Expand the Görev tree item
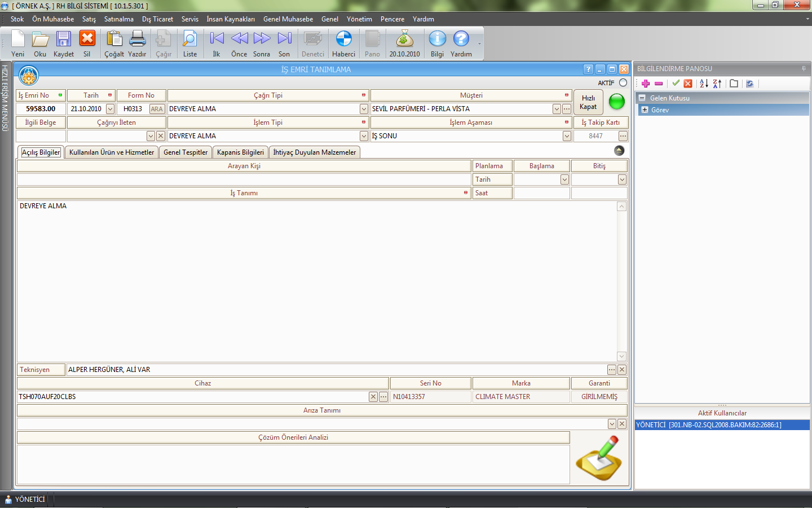Image resolution: width=812 pixels, height=508 pixels. point(645,110)
